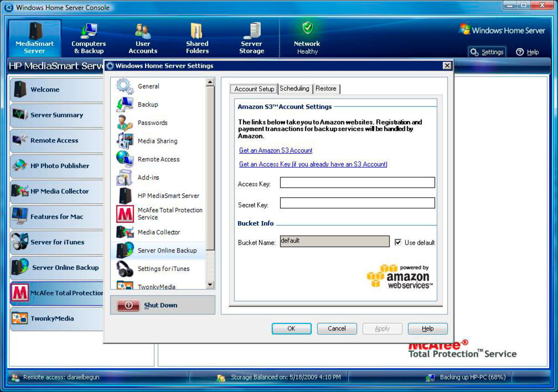Open TwonkyMedia in console sidebar
This screenshot has width=558, height=392.
click(57, 318)
